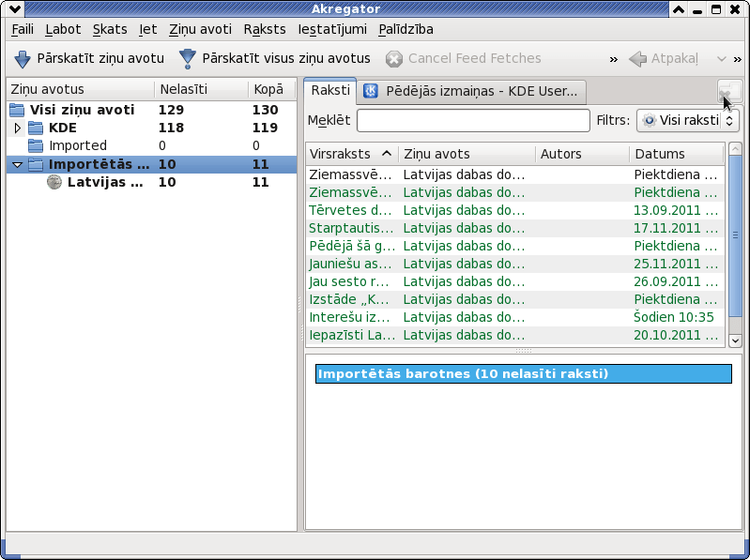Select article Jauniešu as... dated 25.11.2011
The width and height of the screenshot is (750, 560).
coord(515,264)
